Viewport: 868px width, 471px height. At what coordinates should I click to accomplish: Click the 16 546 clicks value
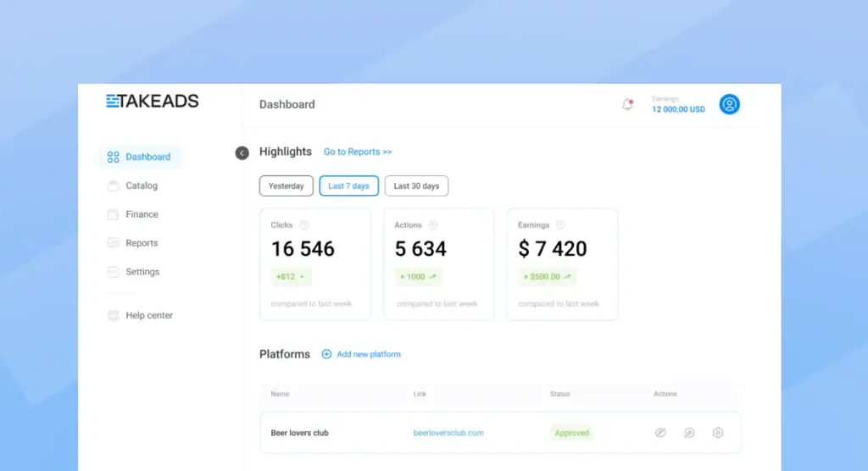(x=303, y=249)
